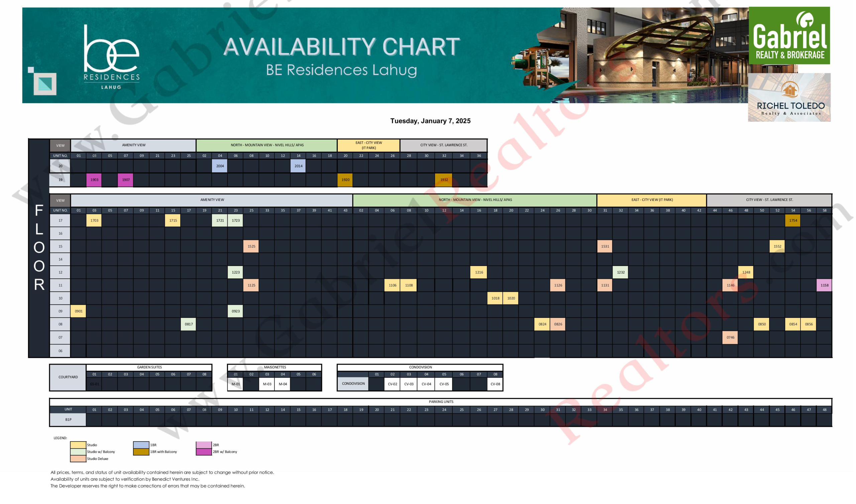Click maisonette unit M-01
This screenshot has width=856, height=504.
pyautogui.click(x=235, y=384)
